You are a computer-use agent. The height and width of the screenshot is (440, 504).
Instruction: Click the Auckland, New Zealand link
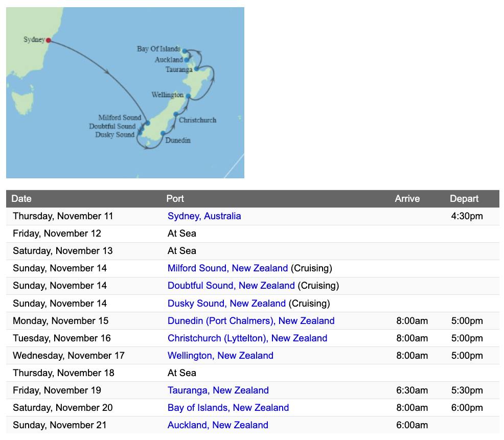point(218,425)
